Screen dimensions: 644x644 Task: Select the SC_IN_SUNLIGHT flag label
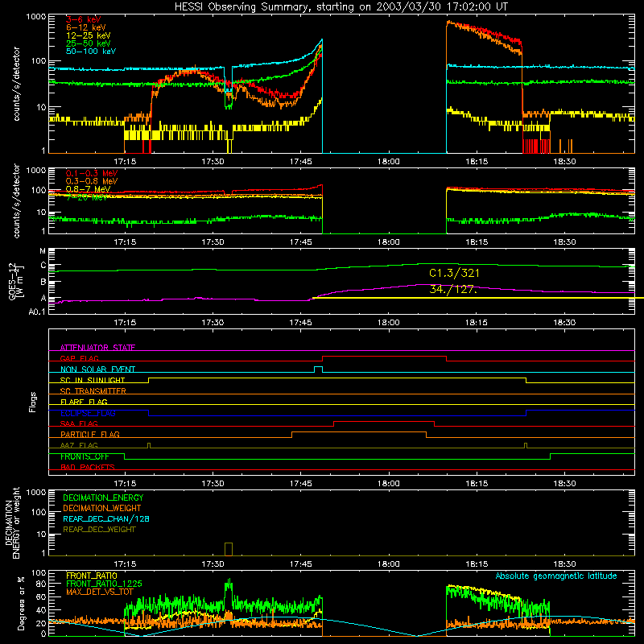(x=93, y=380)
